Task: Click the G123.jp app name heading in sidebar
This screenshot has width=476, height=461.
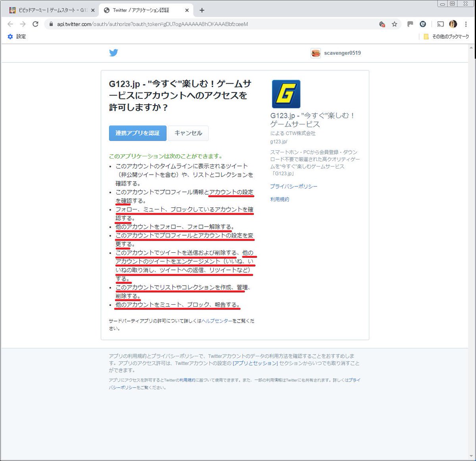Action: 313,119
